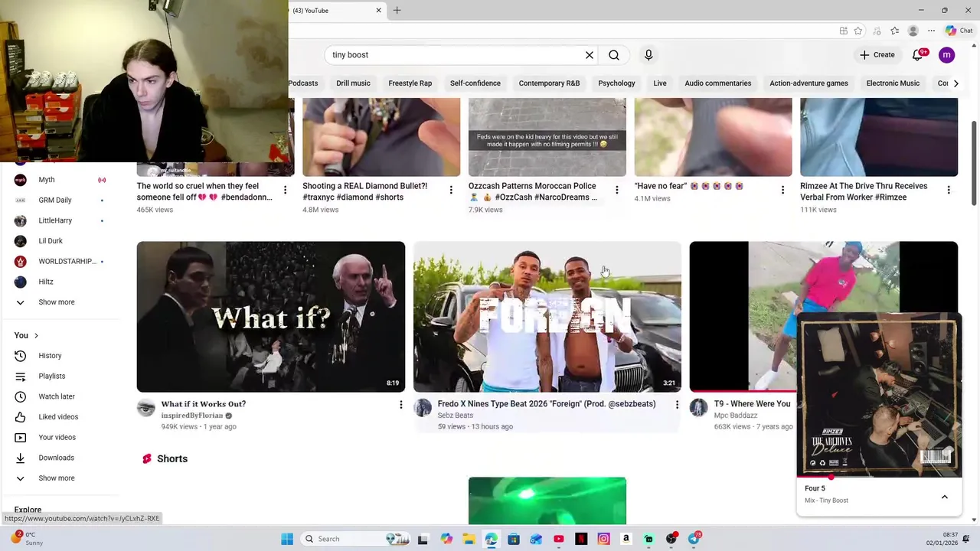The width and height of the screenshot is (980, 551).
Task: Clear the search box with the X icon
Action: tap(590, 55)
